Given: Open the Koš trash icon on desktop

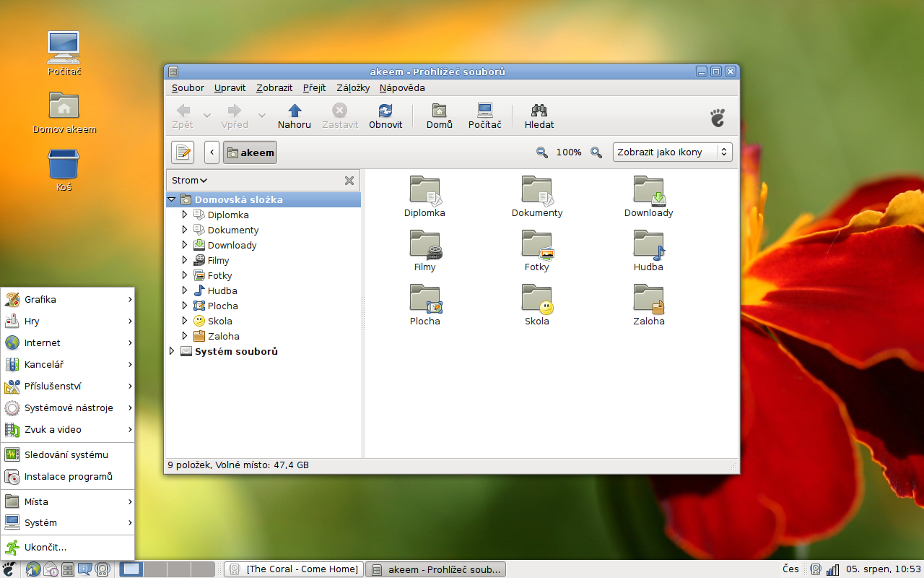Looking at the screenshot, I should pos(64,165).
